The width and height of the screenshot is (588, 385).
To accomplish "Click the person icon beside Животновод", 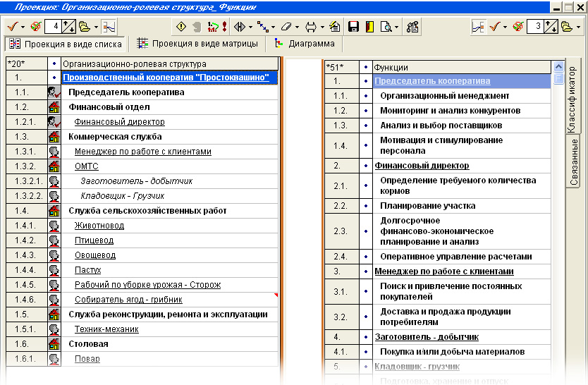I will pos(54,226).
